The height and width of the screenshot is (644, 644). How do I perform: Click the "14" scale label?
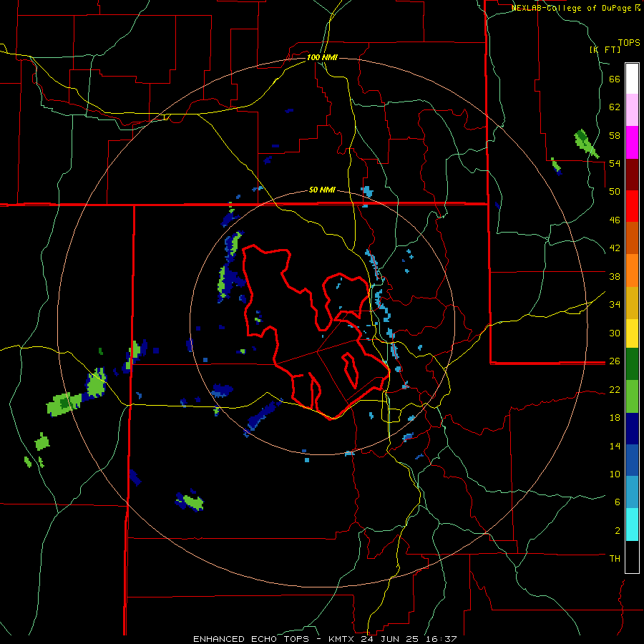[615, 446]
